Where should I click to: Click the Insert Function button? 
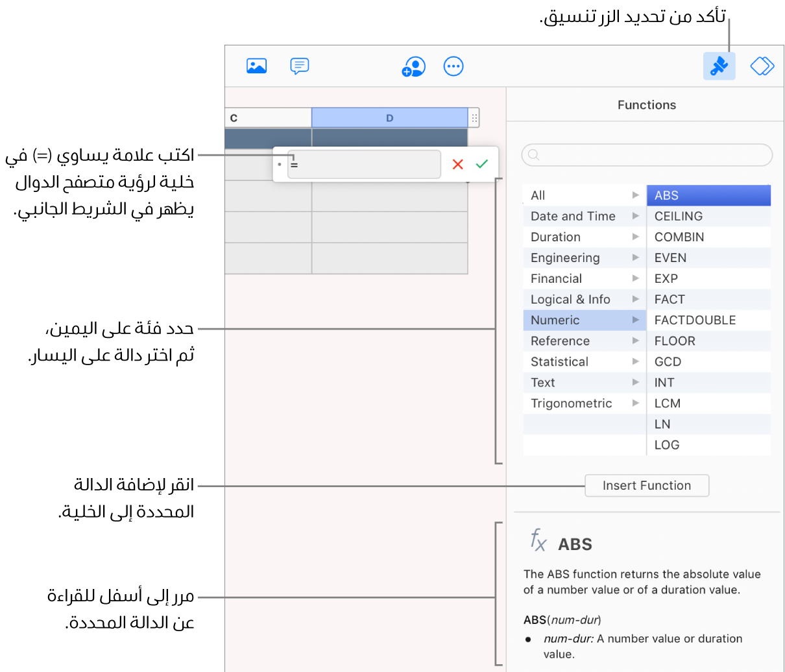(x=647, y=485)
